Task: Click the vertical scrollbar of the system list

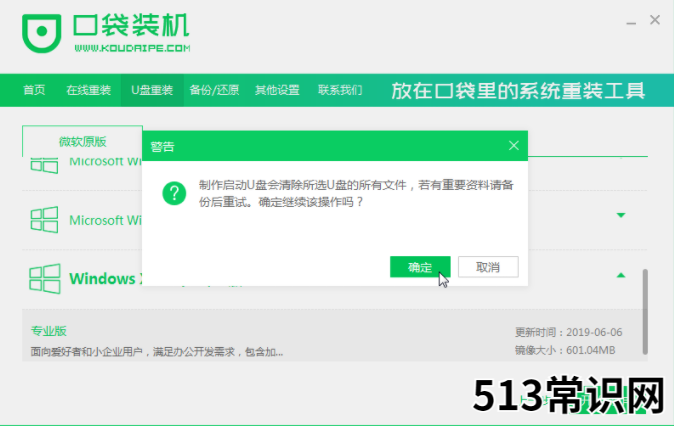Action: click(x=645, y=312)
